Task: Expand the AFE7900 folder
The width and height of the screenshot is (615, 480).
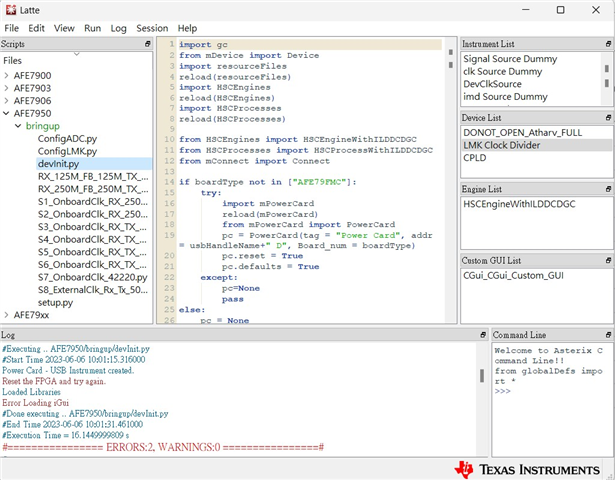Action: point(6,75)
